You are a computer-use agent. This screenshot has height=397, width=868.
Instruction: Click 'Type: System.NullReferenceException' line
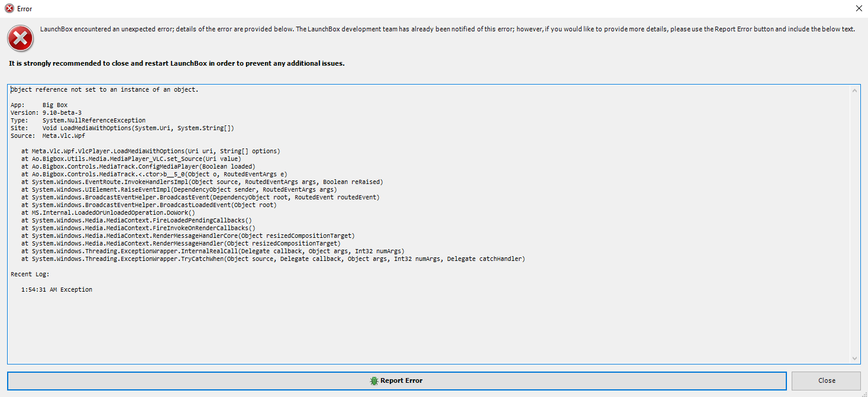(x=78, y=120)
